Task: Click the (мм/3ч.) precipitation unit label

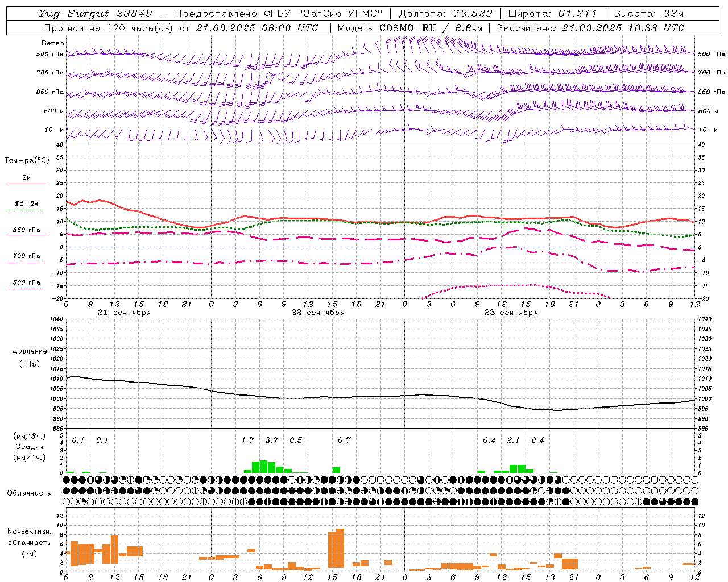Action: click(30, 436)
